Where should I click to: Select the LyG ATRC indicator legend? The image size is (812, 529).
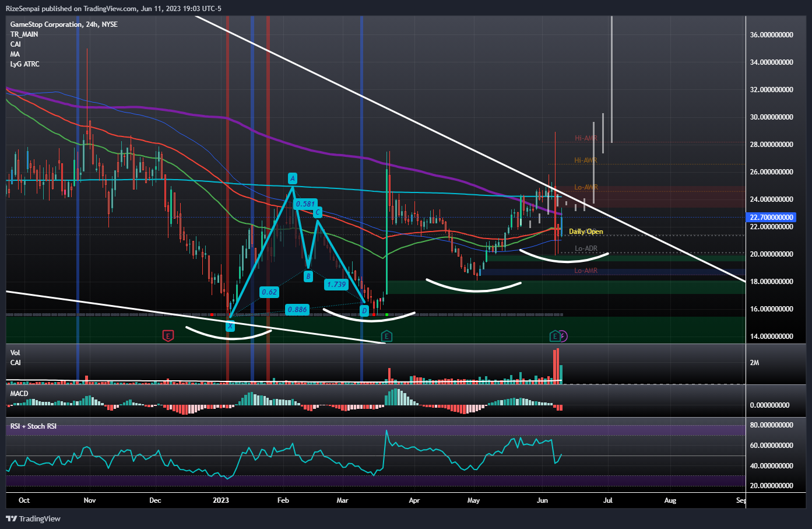tap(25, 64)
